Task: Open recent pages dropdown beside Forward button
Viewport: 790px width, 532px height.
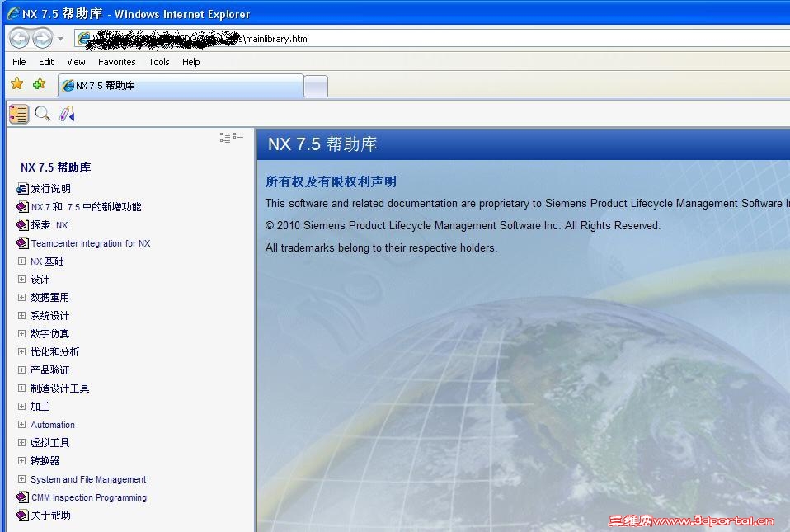Action: 60,39
